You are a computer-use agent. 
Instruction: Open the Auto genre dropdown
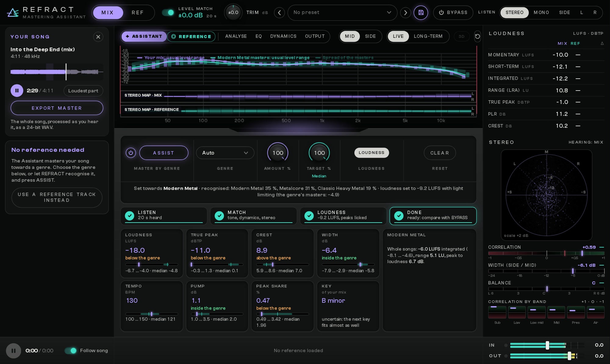click(225, 153)
